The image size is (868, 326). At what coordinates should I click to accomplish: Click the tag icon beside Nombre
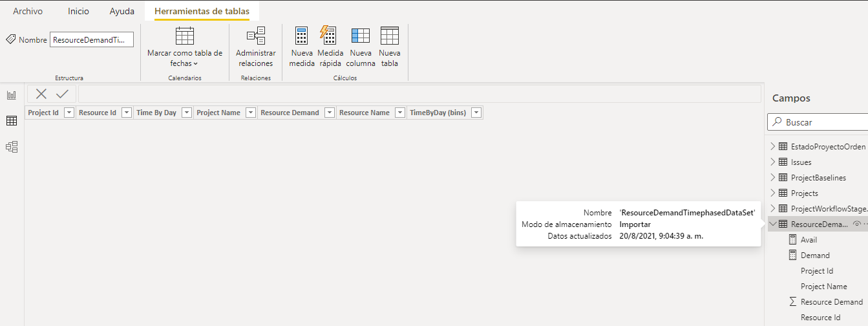click(x=11, y=39)
